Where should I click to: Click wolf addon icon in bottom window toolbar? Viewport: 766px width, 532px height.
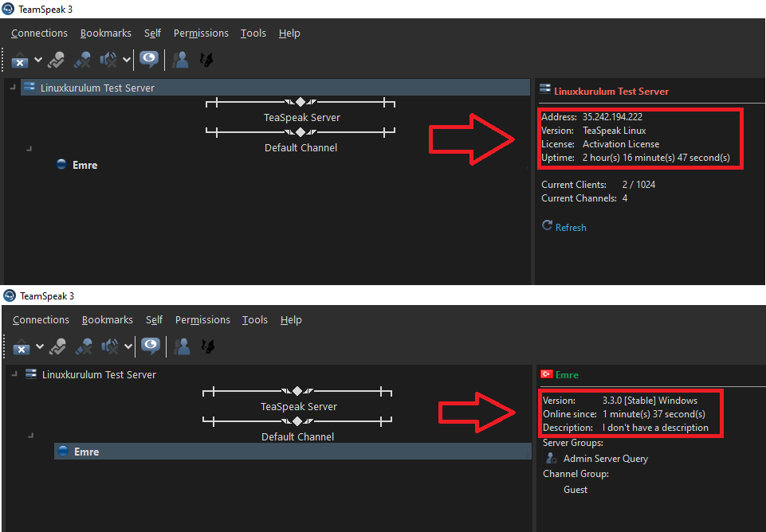point(208,346)
